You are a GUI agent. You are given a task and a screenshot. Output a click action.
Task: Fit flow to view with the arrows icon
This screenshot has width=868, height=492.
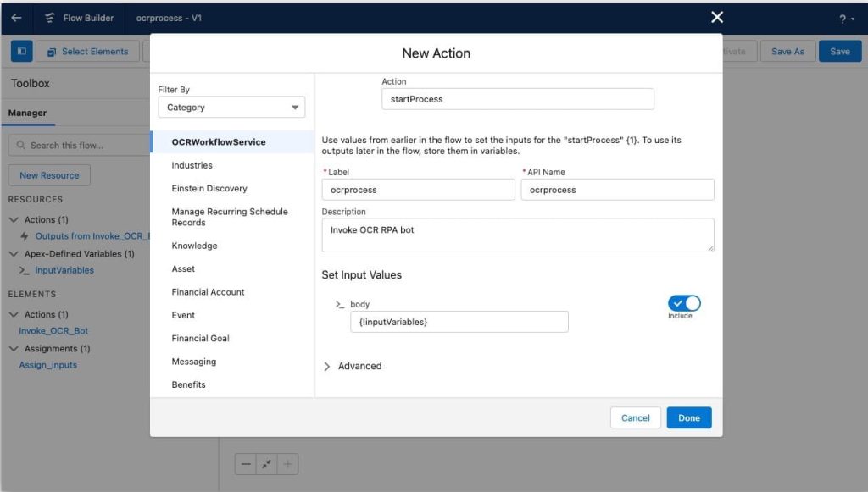point(266,464)
